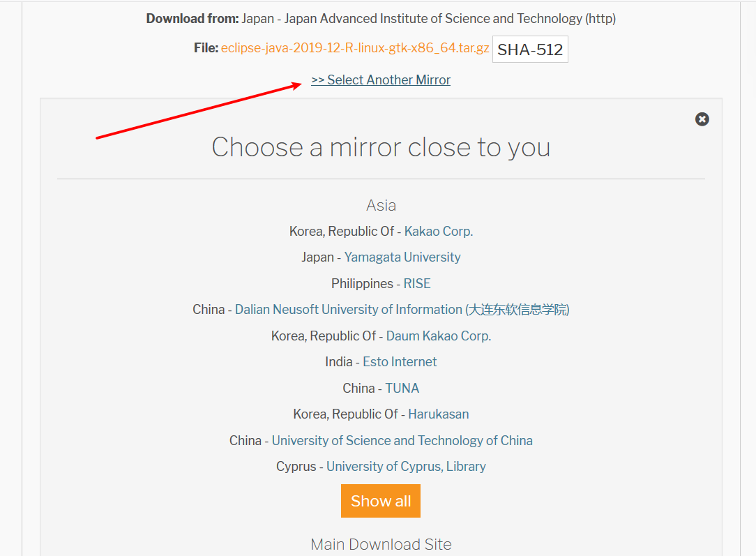
Task: Click the University of Science and Technology mirror
Action: pos(402,440)
